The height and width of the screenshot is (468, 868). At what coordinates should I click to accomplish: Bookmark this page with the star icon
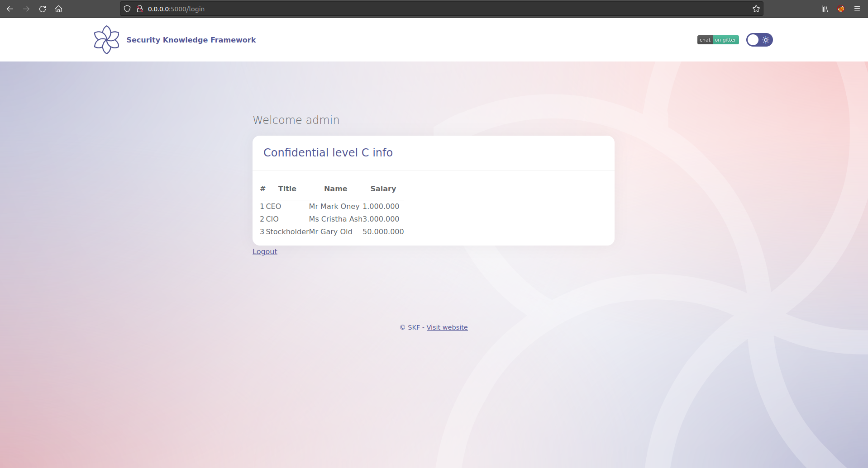pyautogui.click(x=756, y=9)
